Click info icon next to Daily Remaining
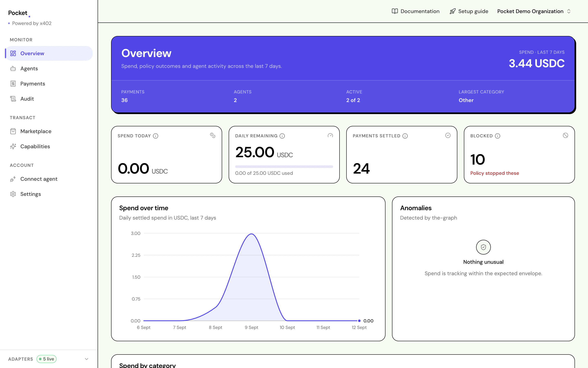Image resolution: width=588 pixels, height=368 pixels. point(282,136)
